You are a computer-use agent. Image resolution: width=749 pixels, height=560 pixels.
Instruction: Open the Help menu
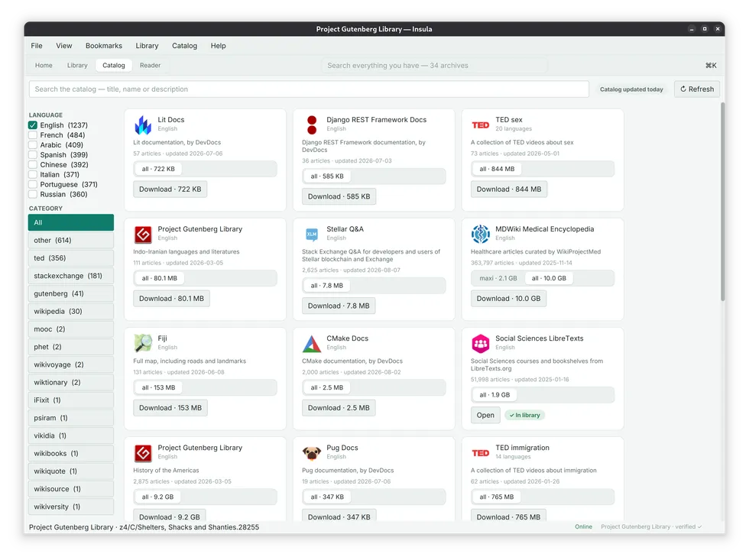pos(219,46)
